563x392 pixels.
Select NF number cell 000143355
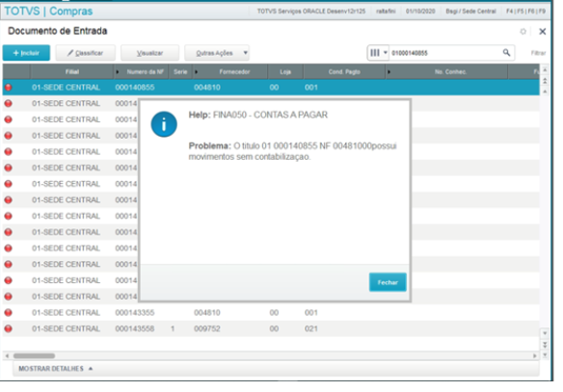135,313
